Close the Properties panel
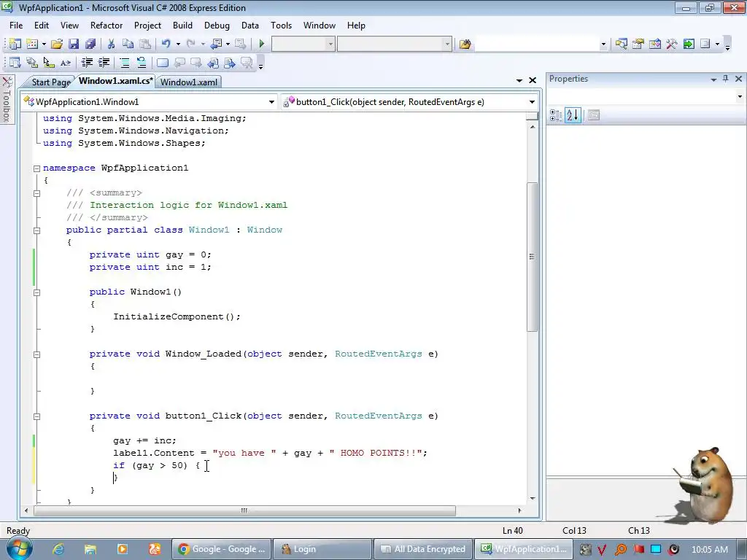Viewport: 747px width, 560px height. click(738, 79)
